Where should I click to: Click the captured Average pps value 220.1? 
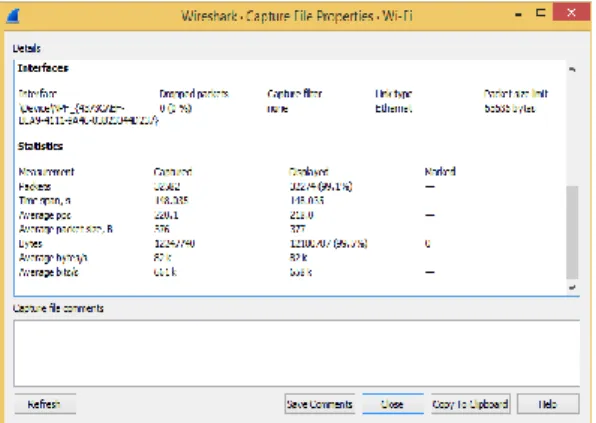[166, 215]
